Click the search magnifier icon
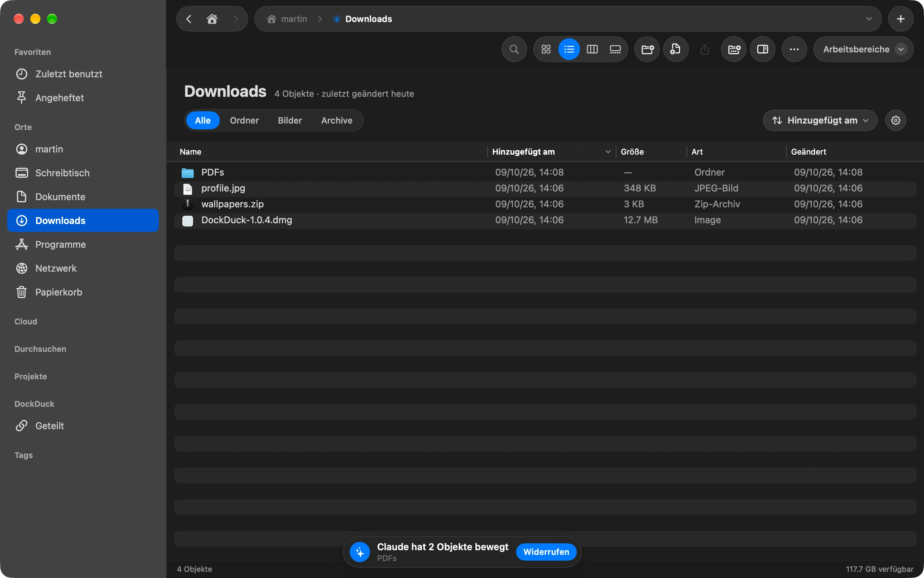924x578 pixels. pyautogui.click(x=514, y=49)
